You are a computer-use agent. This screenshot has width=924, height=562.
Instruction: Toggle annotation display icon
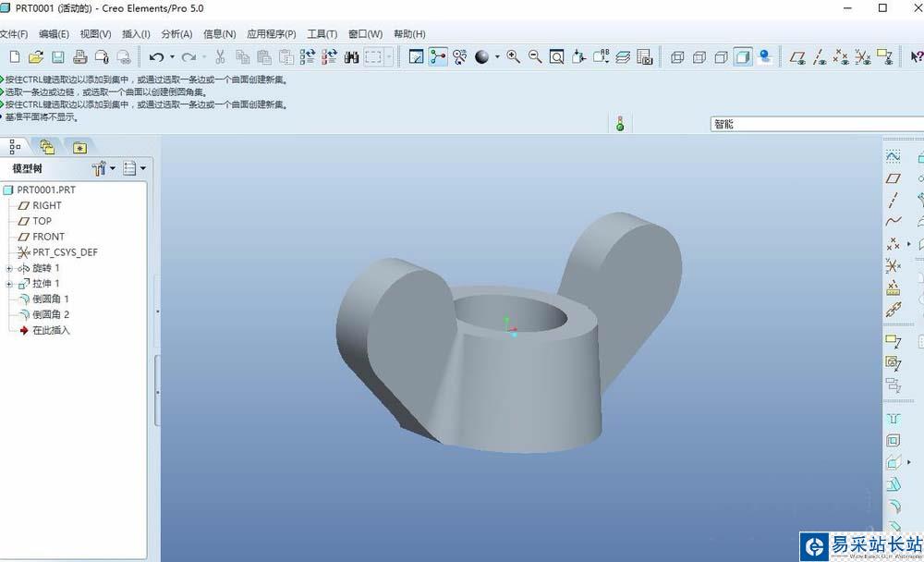[884, 56]
